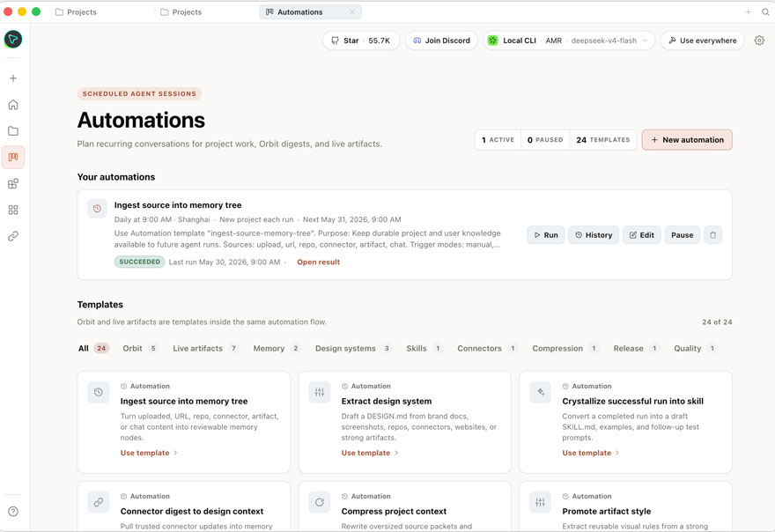Open result of last automation run

[x=318, y=262]
